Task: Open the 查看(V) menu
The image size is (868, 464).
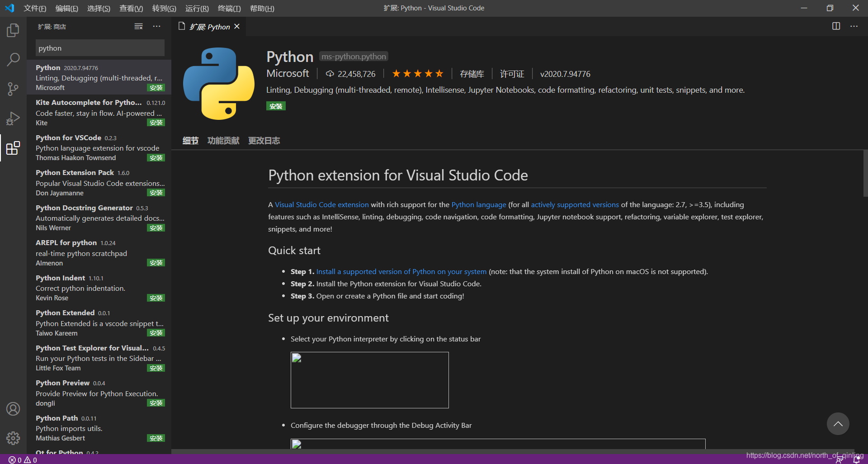Action: pos(131,8)
